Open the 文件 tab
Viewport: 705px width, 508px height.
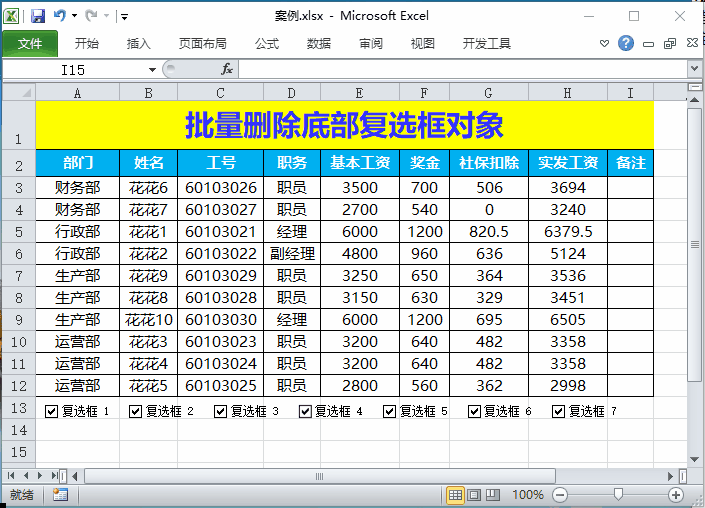[x=30, y=43]
